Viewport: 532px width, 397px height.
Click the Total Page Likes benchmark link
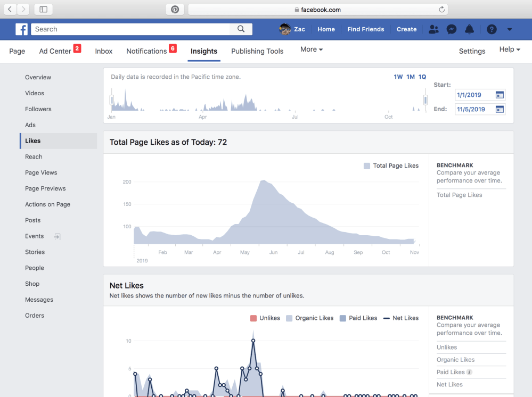459,195
